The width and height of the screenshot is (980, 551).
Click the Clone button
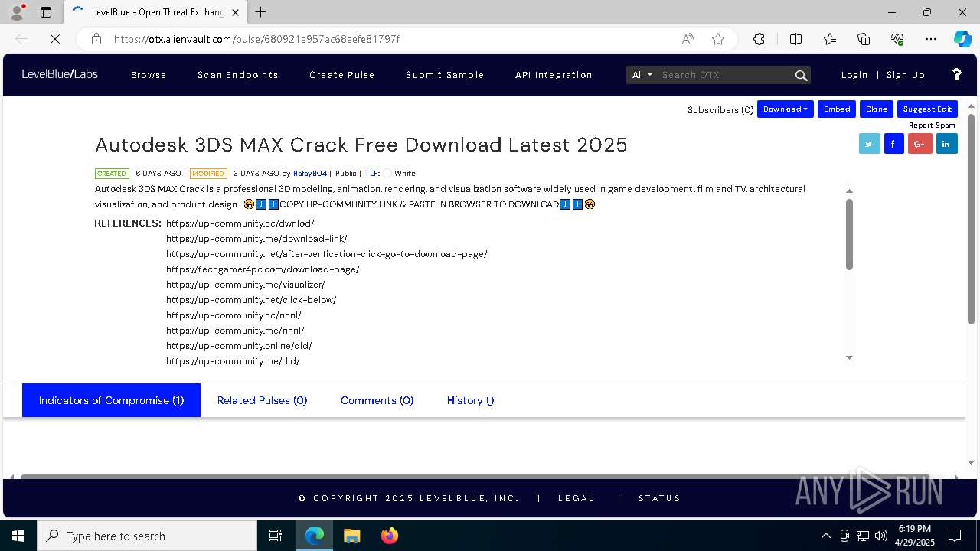(877, 109)
